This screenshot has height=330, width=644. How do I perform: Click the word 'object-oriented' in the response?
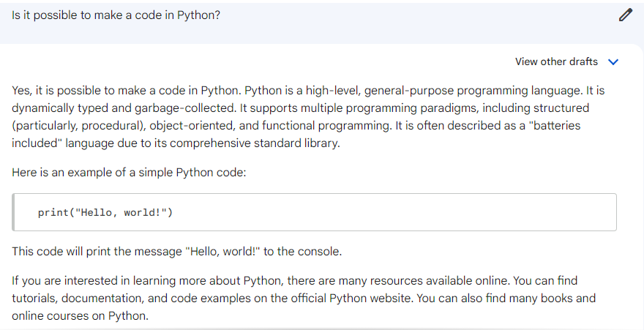pos(192,126)
